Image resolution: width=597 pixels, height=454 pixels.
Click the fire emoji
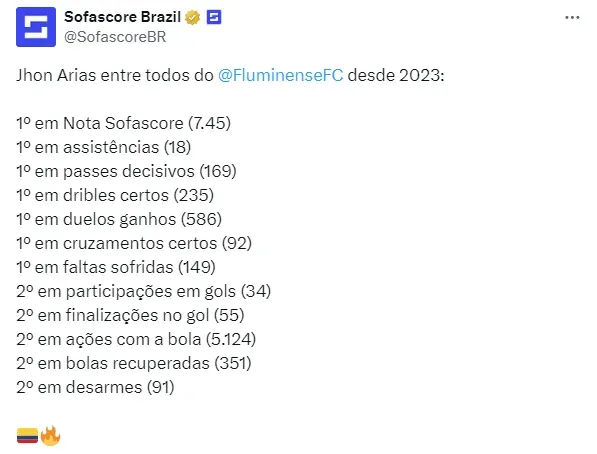coord(50,435)
